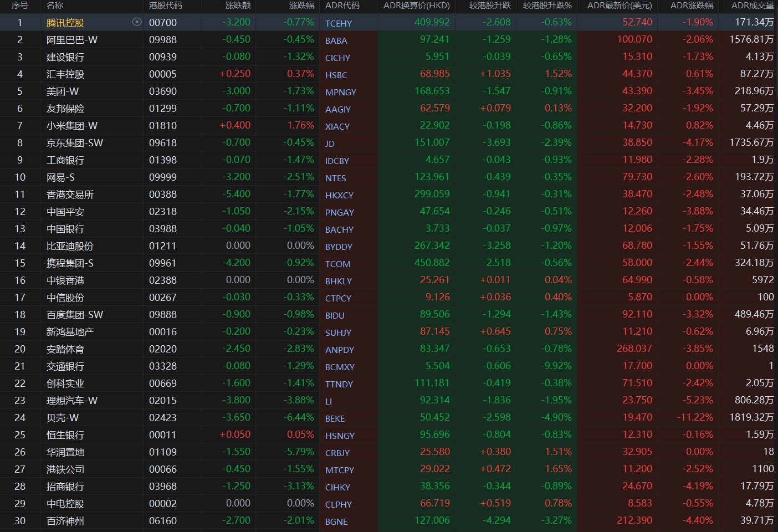
Task: Click ADR change value -11.22%
Action: tap(695, 417)
